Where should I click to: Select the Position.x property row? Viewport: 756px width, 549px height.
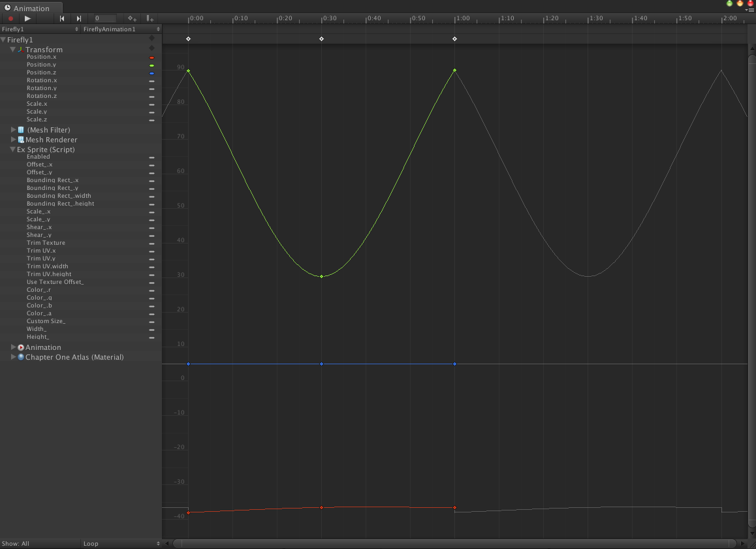tap(80, 57)
